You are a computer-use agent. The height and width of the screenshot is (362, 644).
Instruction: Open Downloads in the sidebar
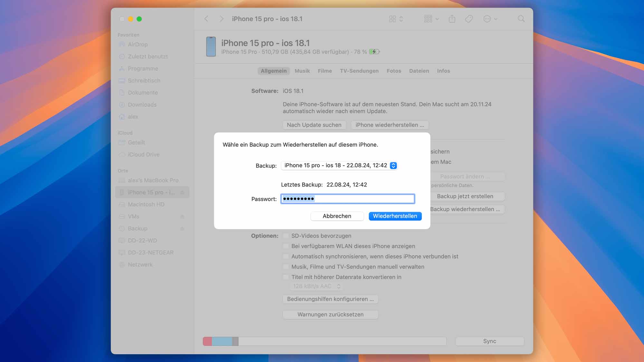tap(142, 105)
